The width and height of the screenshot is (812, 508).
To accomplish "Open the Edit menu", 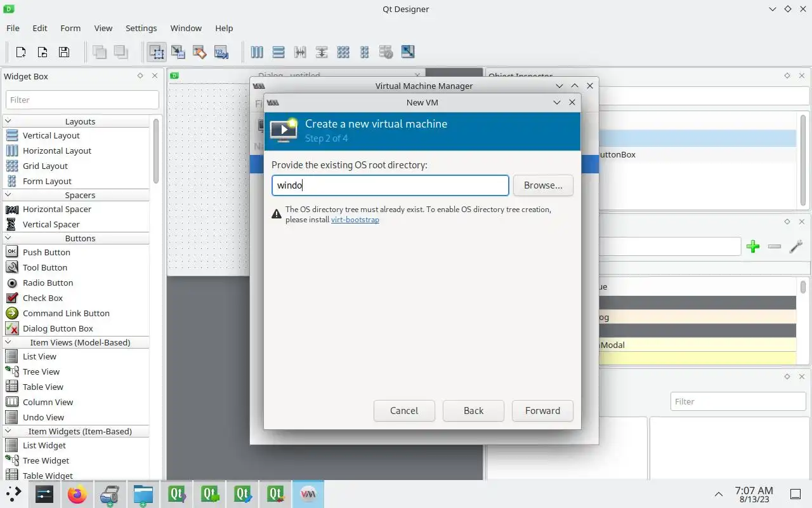I will click(x=40, y=28).
